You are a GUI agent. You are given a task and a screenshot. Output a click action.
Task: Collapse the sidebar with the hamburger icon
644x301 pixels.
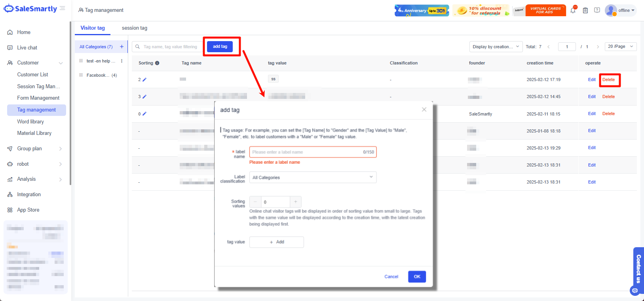[x=63, y=8]
